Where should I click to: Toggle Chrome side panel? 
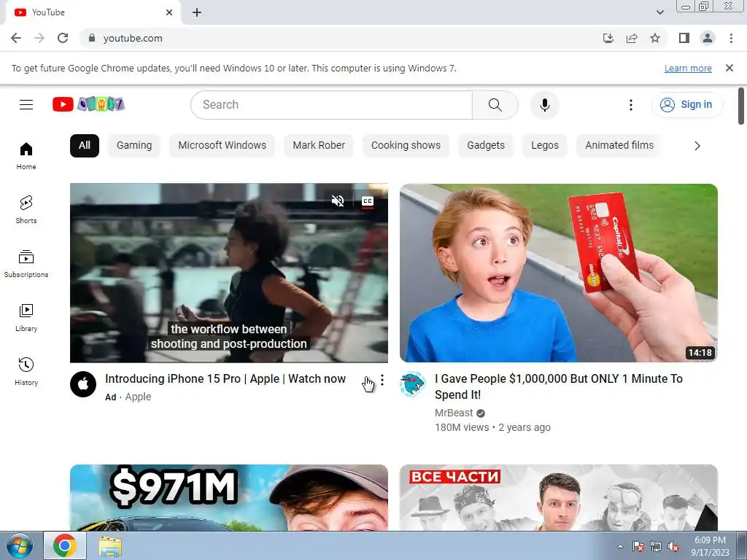(x=684, y=38)
